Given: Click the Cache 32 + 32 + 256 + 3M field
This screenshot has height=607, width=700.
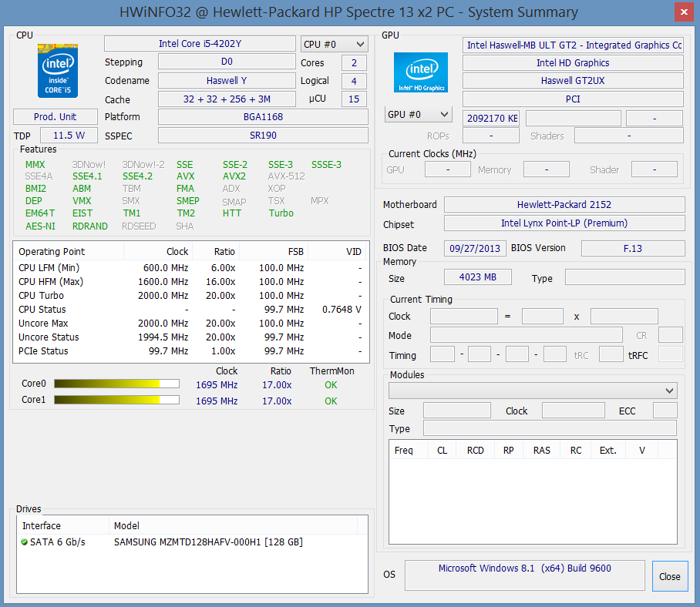Looking at the screenshot, I should (227, 99).
